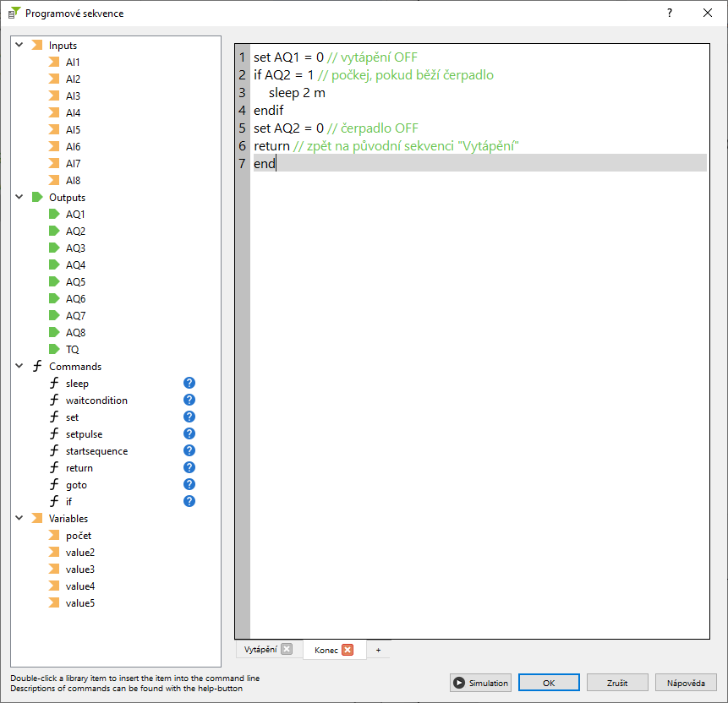Show help for the startsequence command
728x703 pixels.
189,450
